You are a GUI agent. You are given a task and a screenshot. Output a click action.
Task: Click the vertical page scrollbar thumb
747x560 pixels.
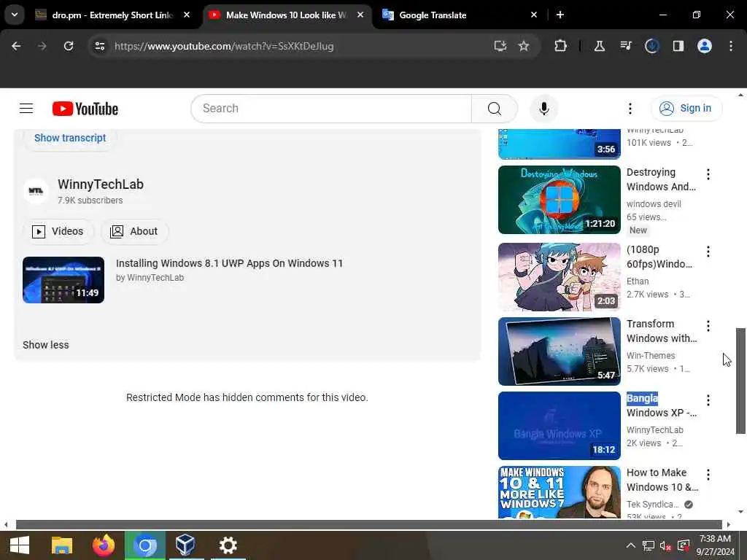pyautogui.click(x=740, y=381)
